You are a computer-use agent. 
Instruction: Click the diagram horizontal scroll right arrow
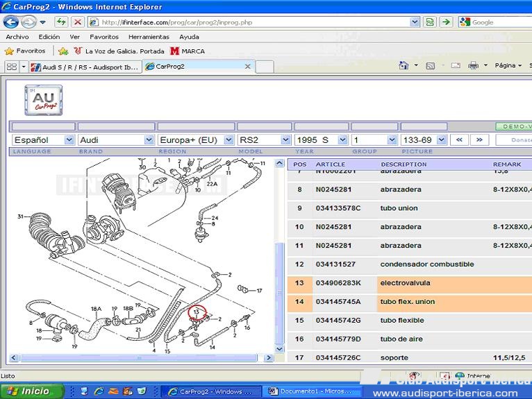click(x=268, y=357)
